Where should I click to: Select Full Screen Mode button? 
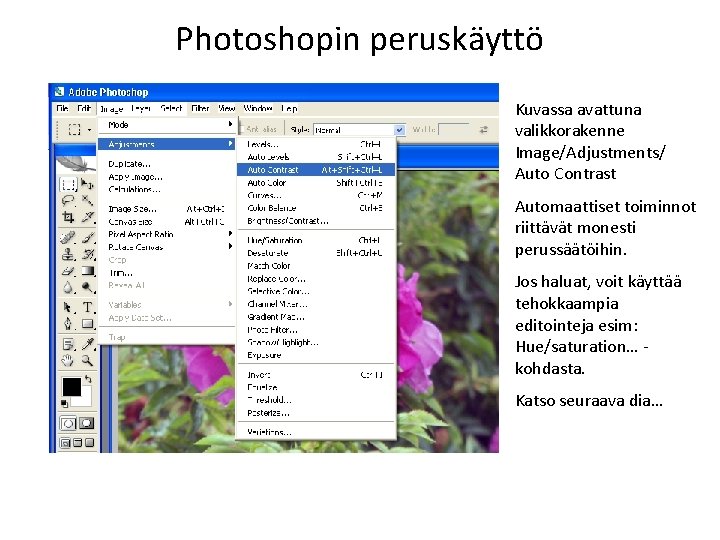pyautogui.click(x=90, y=443)
